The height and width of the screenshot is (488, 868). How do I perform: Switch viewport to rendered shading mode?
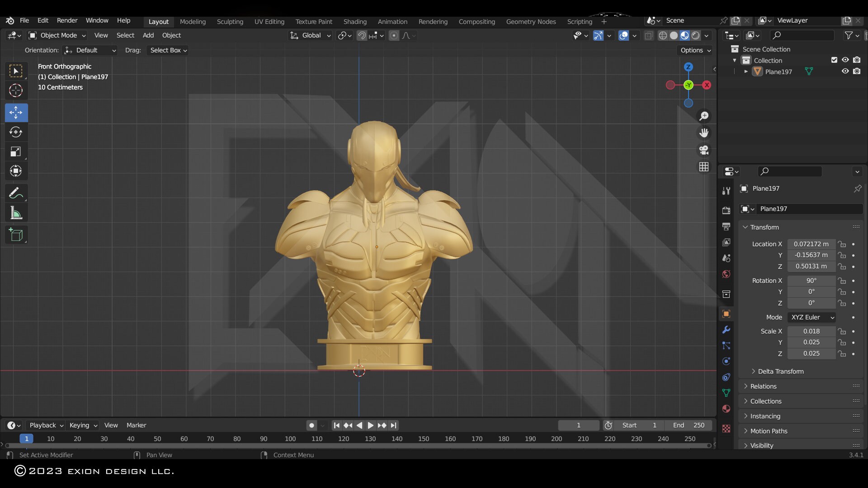coord(696,35)
